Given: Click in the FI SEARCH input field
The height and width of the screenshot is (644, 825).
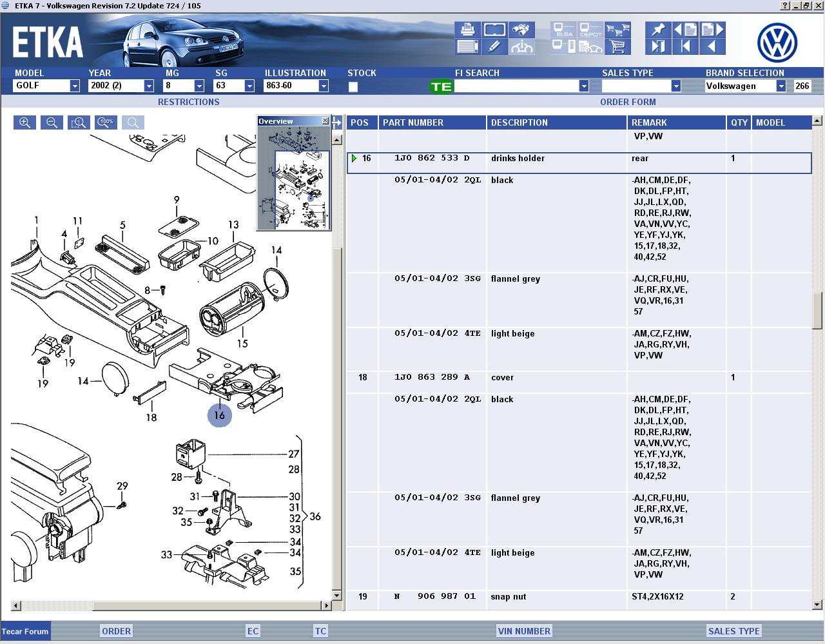Looking at the screenshot, I should point(517,86).
